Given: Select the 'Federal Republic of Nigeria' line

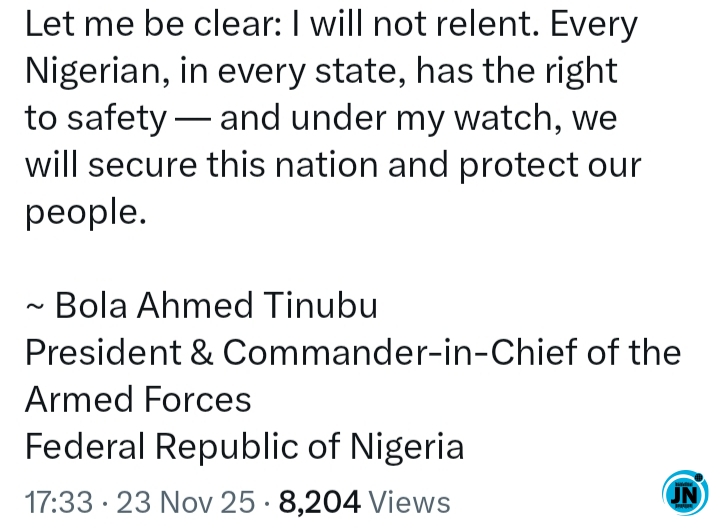Looking at the screenshot, I should coord(244,446).
